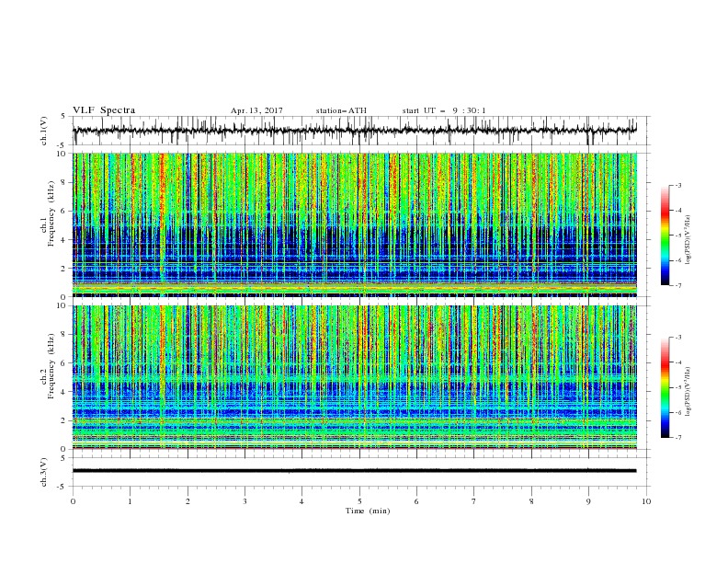Select the date text "Apr. 13, 2017"

pos(256,110)
